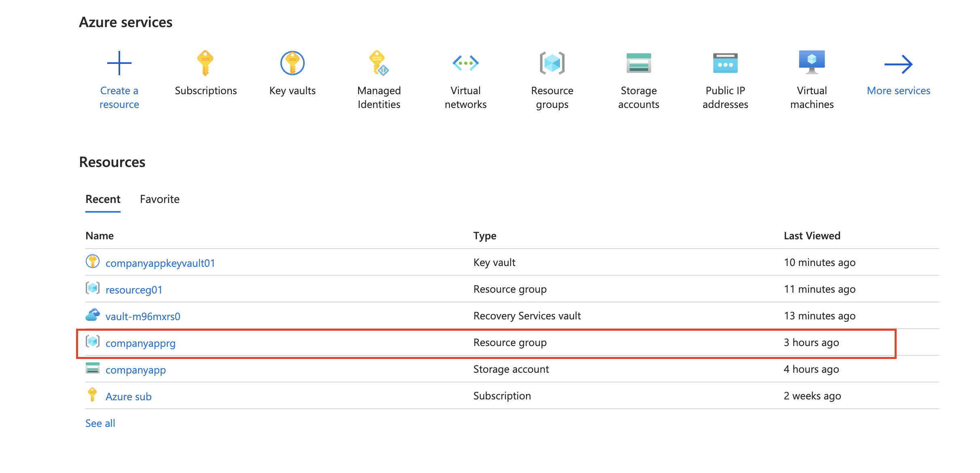Image resolution: width=980 pixels, height=473 pixels.
Task: Click the 4 hours ago cell
Action: (x=811, y=369)
